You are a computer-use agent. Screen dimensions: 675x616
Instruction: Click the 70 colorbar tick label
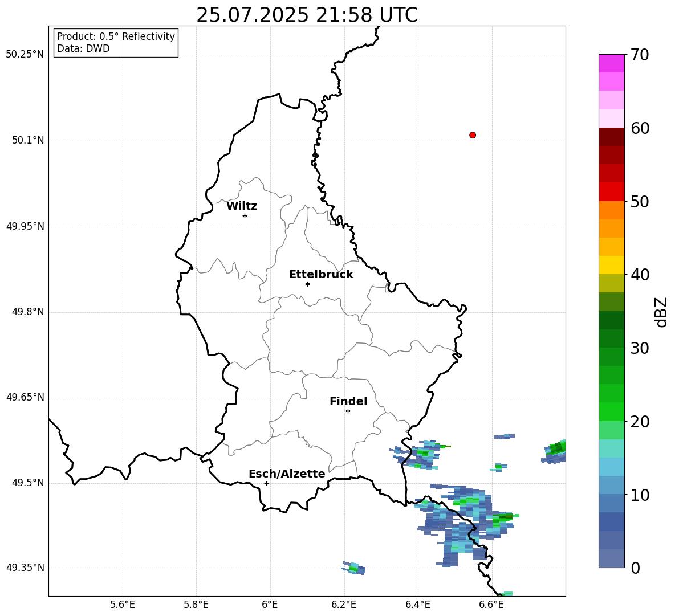640,55
